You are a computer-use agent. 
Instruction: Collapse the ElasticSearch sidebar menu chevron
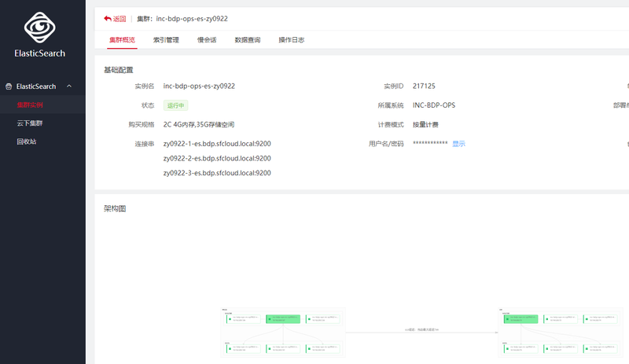[69, 86]
